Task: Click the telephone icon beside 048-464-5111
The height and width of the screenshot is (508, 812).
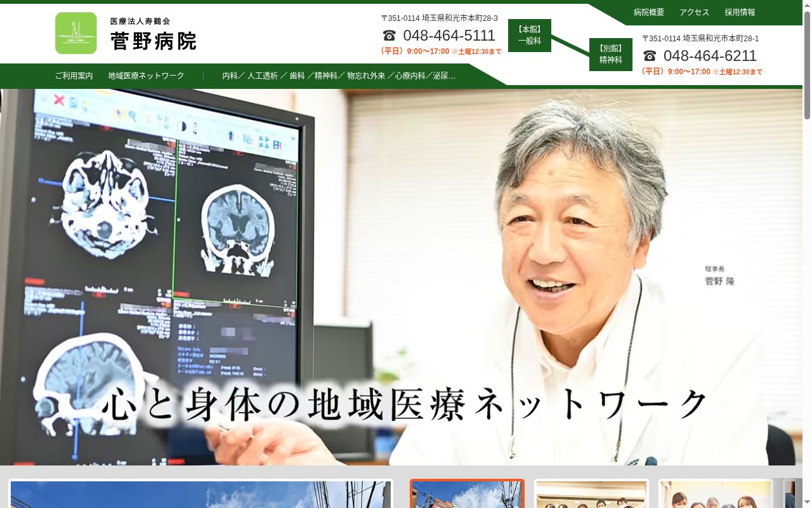Action: coord(389,36)
